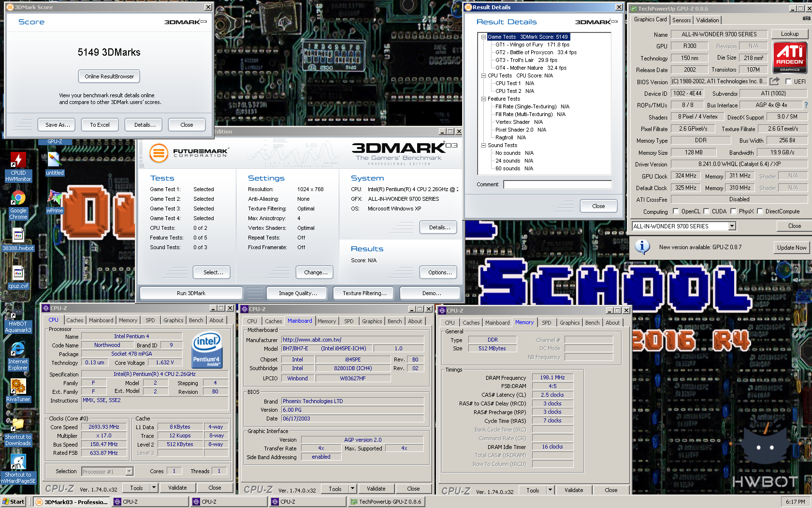The width and height of the screenshot is (812, 508).
Task: Open SPD tab in the middle CPU-Z window
Action: (349, 321)
